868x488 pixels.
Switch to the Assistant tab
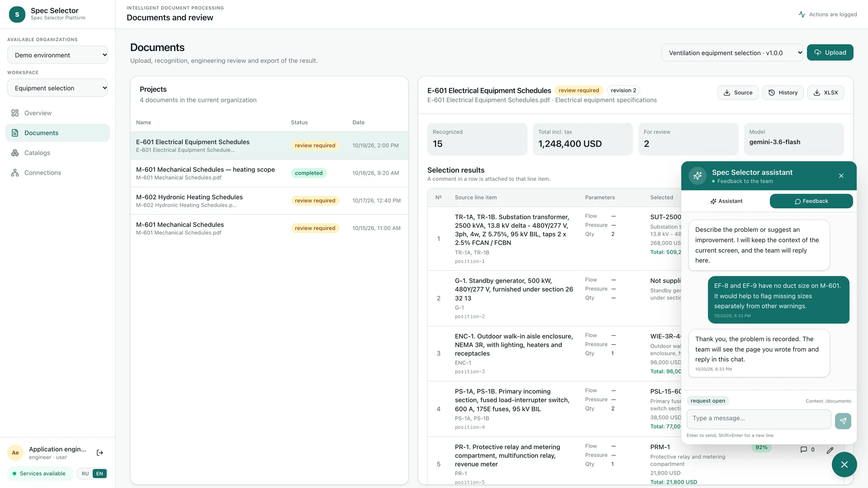pos(726,201)
